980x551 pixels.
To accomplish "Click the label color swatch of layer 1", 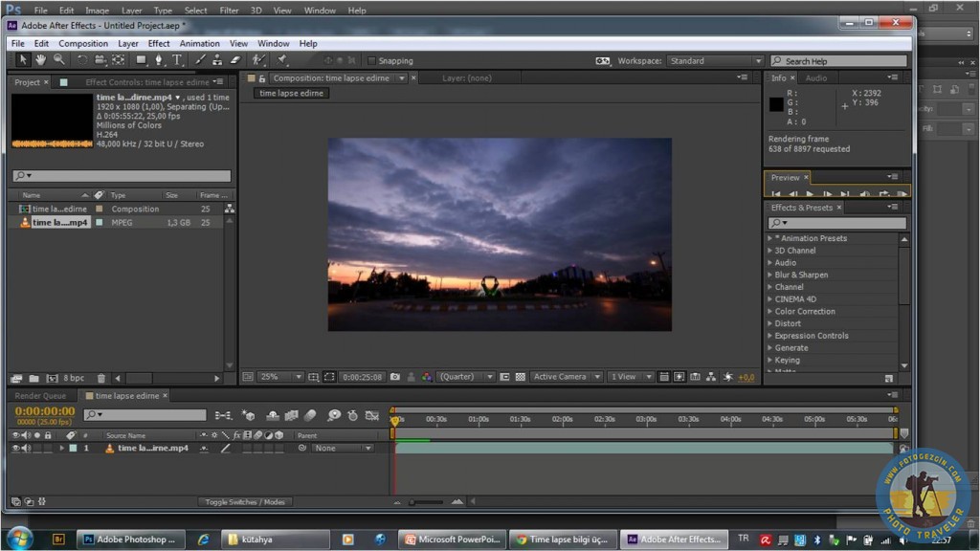I will pos(73,448).
